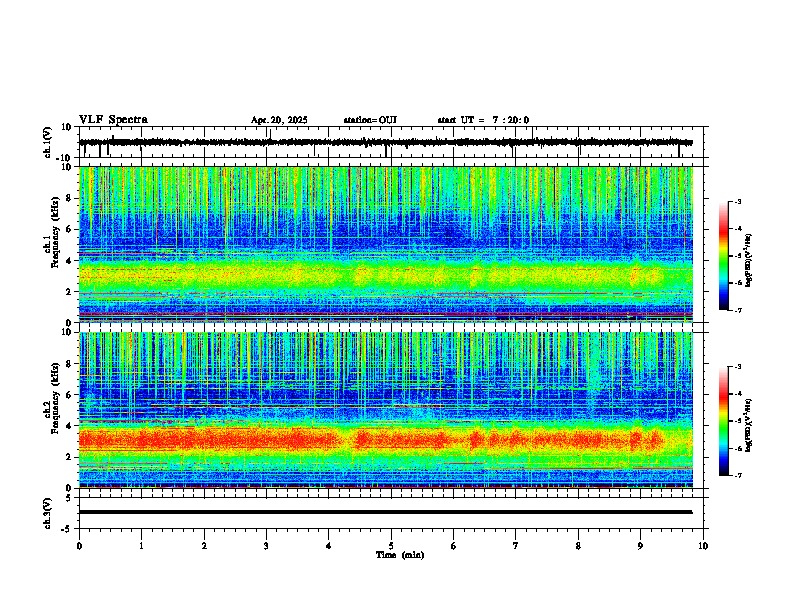This screenshot has height=612, width=792.
Task: Click time axis tick label "0"
Action: click(x=79, y=546)
